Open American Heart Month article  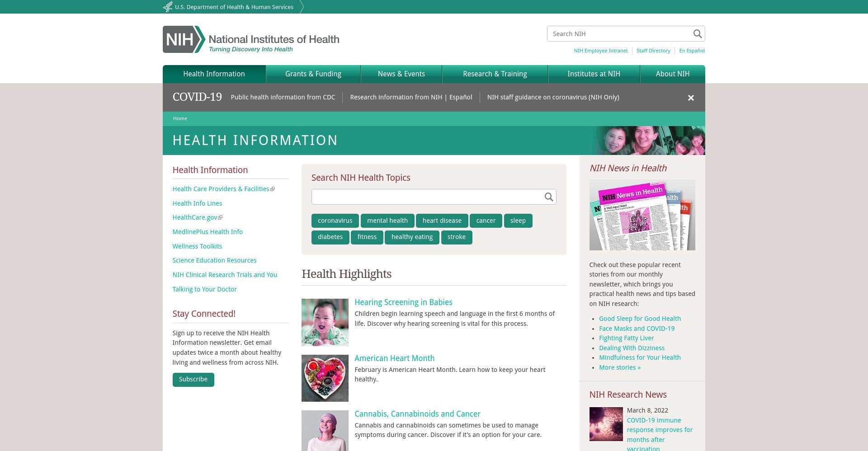(x=394, y=358)
